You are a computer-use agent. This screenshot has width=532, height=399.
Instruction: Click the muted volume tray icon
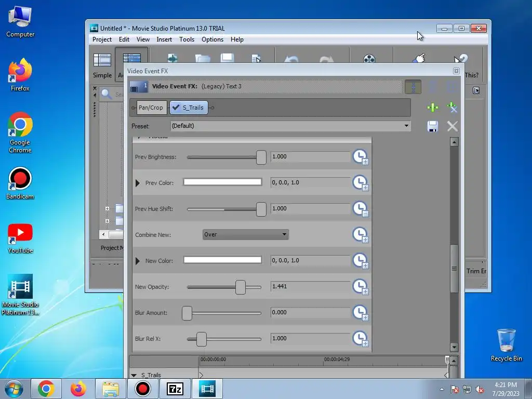480,390
